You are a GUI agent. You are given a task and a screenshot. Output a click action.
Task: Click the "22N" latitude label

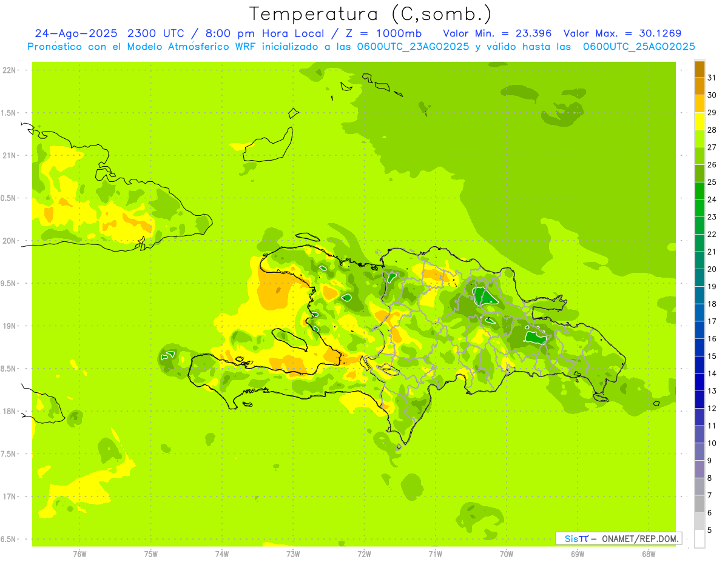(9, 70)
